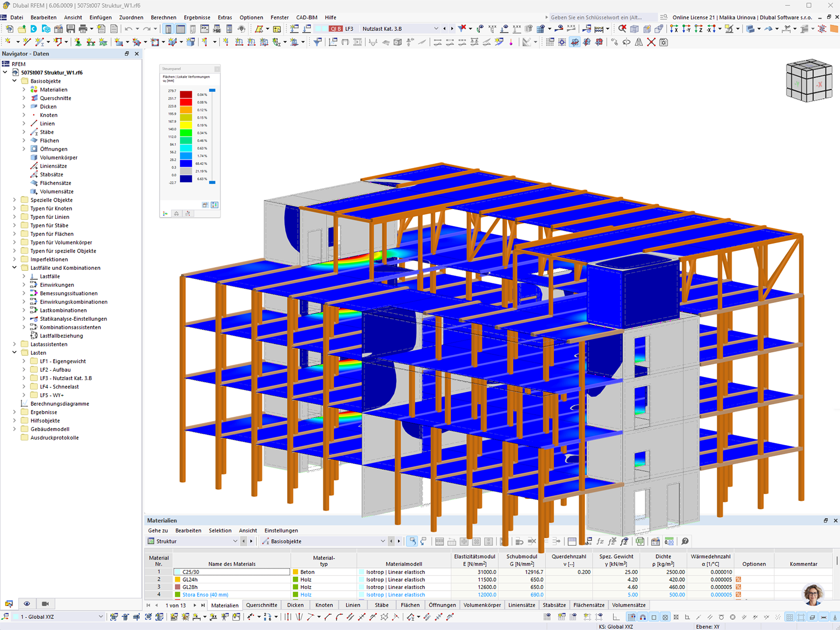Viewport: 840px width, 630px height.
Task: Click the navigation cube in the top right
Action: 808,81
